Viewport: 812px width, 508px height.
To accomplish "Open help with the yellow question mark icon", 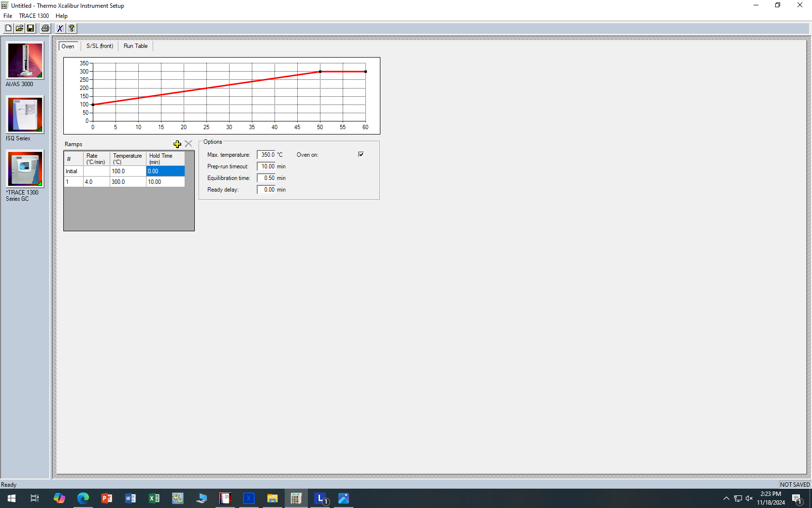I will (x=72, y=28).
